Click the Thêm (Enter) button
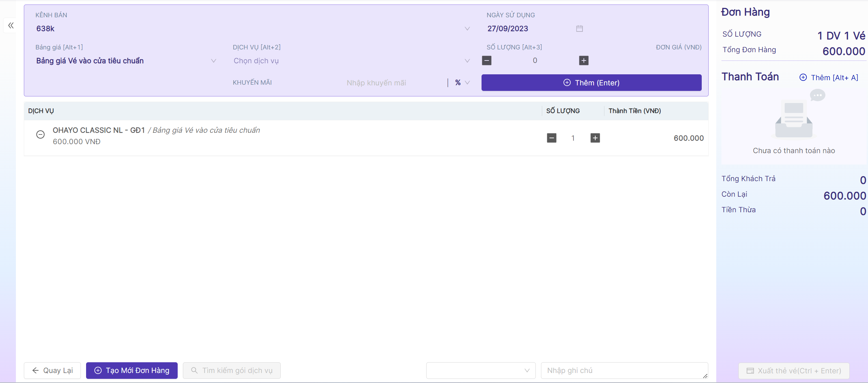Image resolution: width=868 pixels, height=383 pixels. pos(591,83)
